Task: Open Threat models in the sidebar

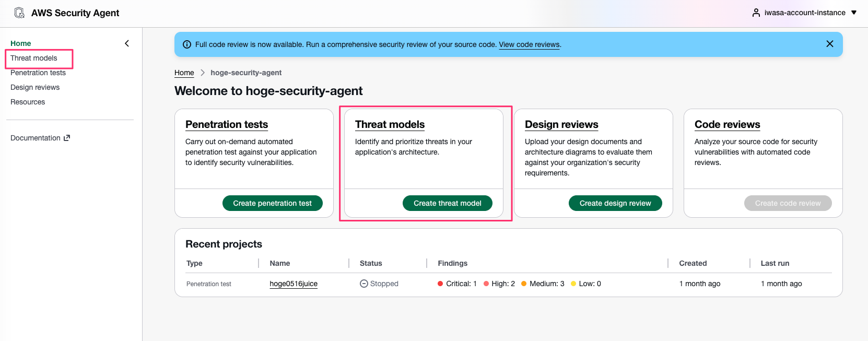Action: [x=34, y=58]
